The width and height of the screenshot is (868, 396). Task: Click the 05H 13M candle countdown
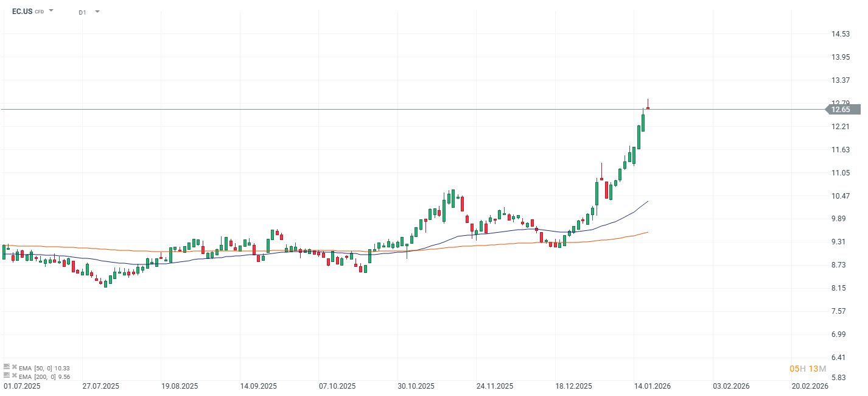807,369
